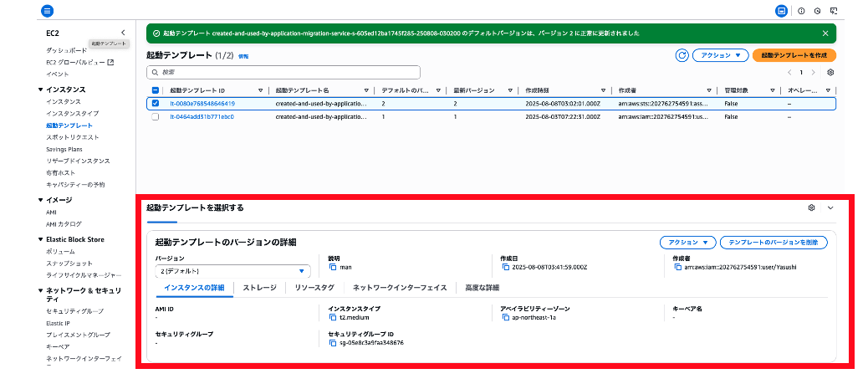Sort by 作成者 column

pyautogui.click(x=709, y=90)
